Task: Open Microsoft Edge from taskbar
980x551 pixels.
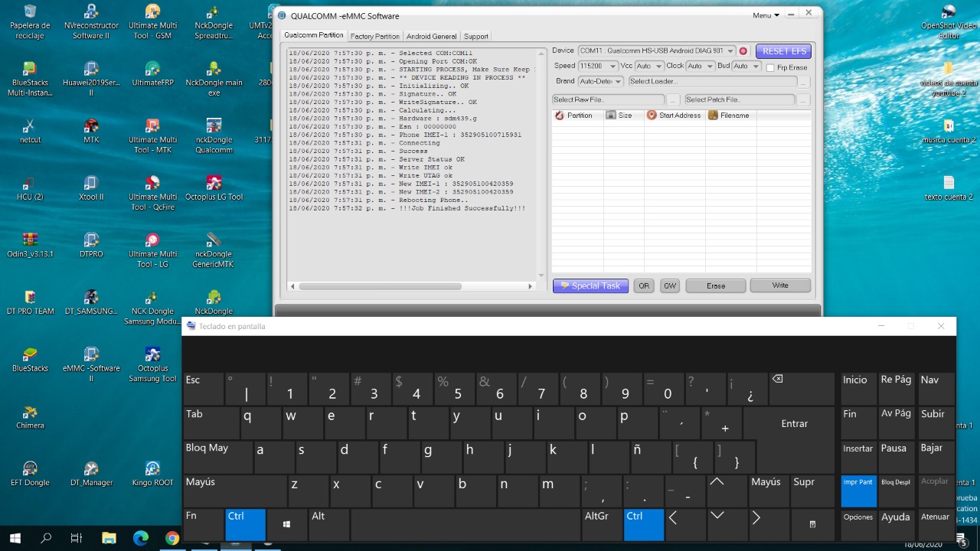Action: [x=140, y=539]
